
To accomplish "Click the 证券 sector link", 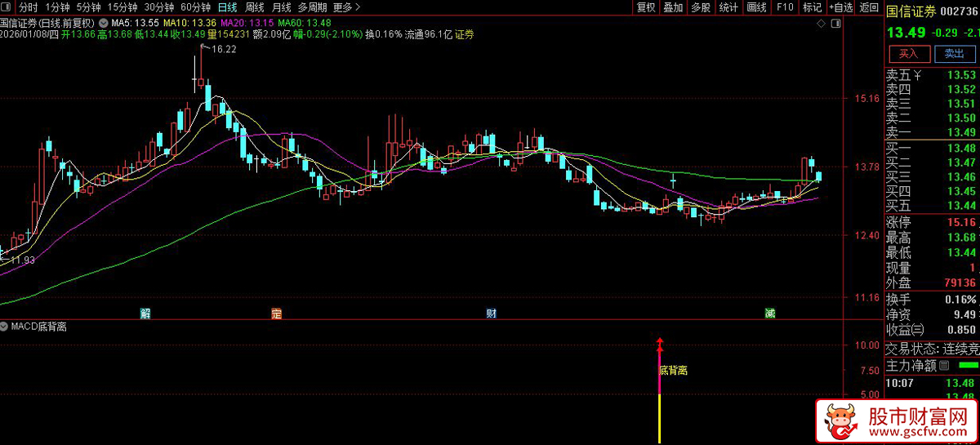I will (x=465, y=34).
